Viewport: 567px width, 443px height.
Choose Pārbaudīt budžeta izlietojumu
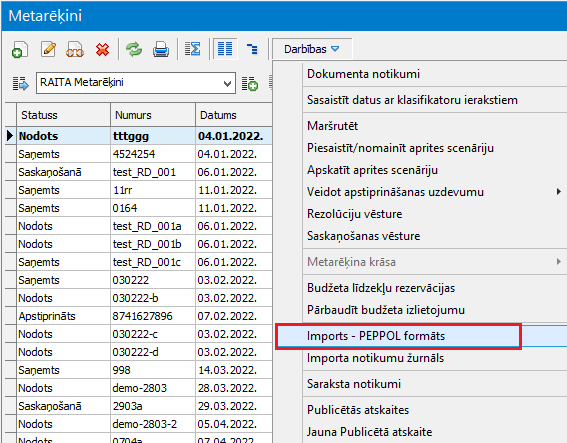386,310
